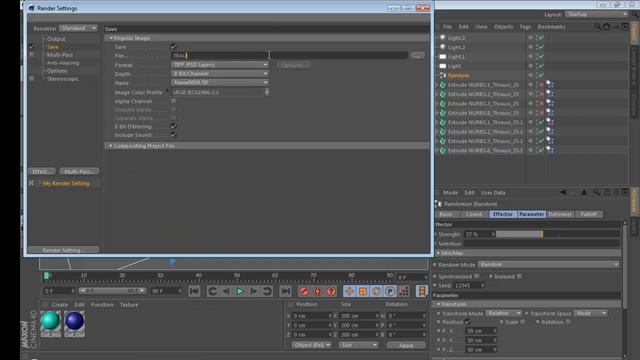Enable Extrude NURBS.1_Thrausi_25 red X toggle

pyautogui.click(x=542, y=85)
